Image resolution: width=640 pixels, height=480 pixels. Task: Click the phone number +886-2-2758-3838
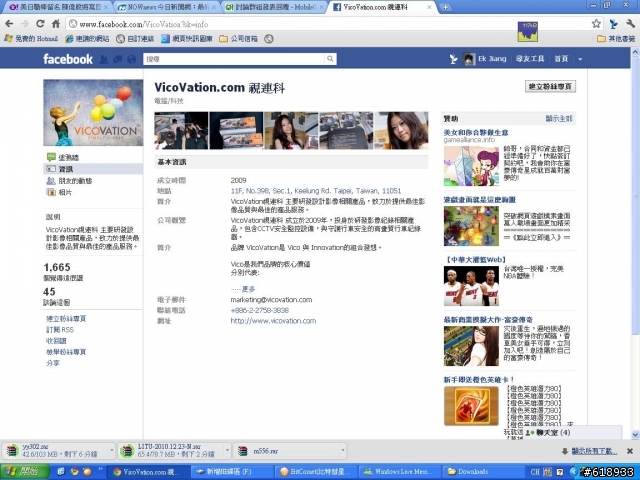(260, 310)
